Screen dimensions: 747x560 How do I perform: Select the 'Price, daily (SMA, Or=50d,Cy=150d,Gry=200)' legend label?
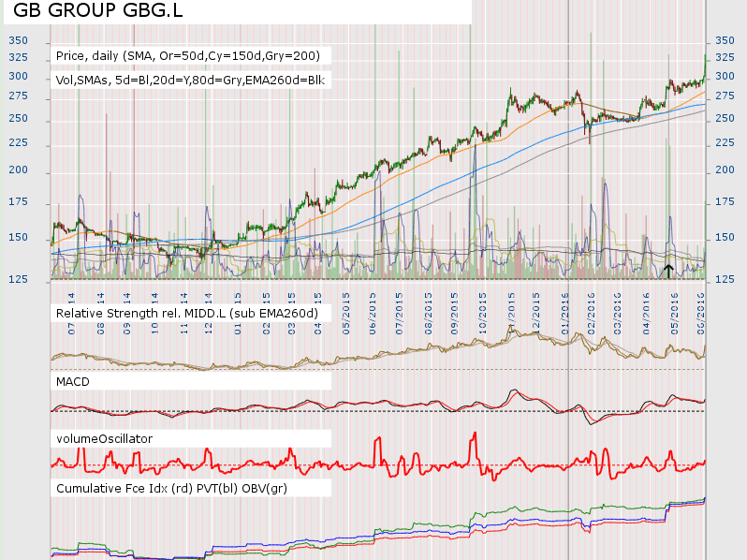pyautogui.click(x=188, y=56)
